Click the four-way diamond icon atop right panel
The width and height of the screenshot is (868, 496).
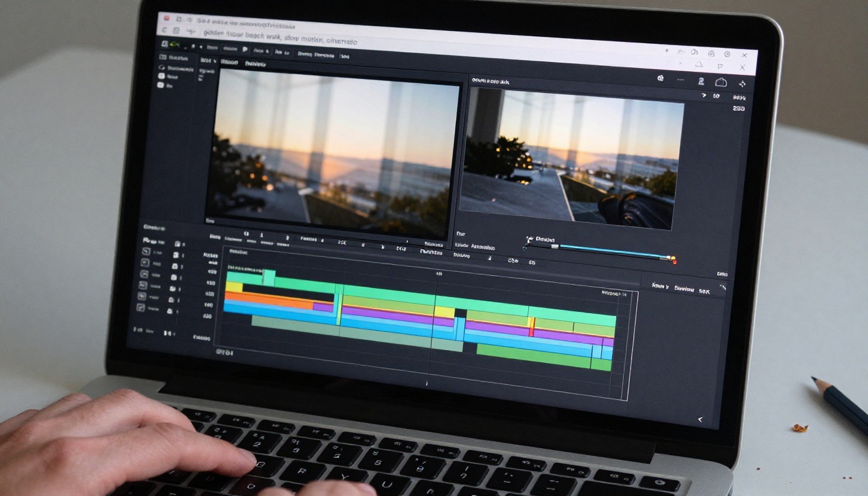click(742, 83)
